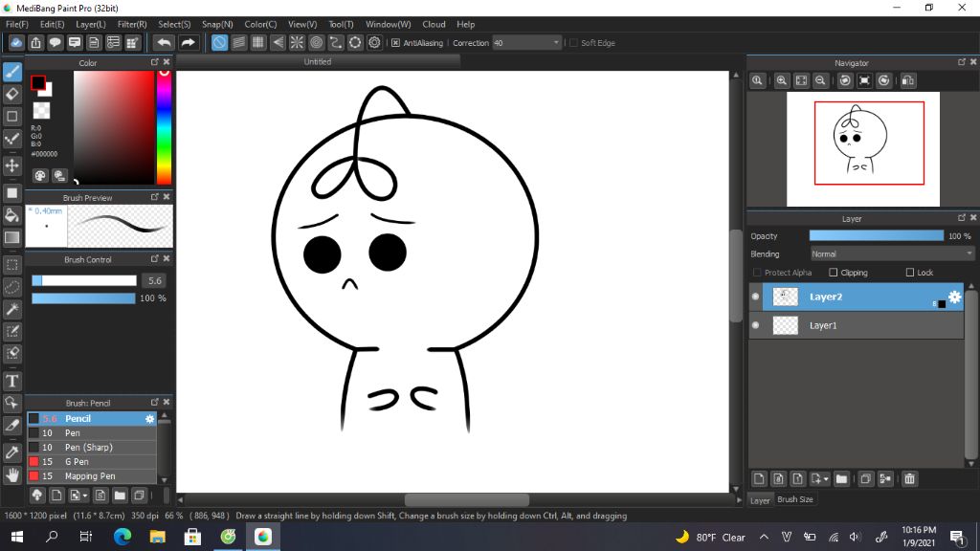The width and height of the screenshot is (980, 551).
Task: Open Pencil brush settings gear
Action: [x=149, y=419]
